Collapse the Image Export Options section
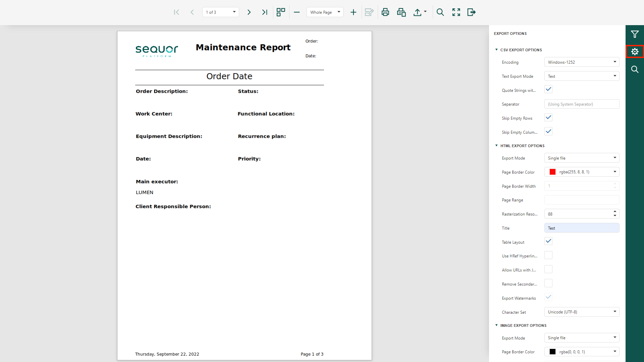644x362 pixels. tap(496, 325)
